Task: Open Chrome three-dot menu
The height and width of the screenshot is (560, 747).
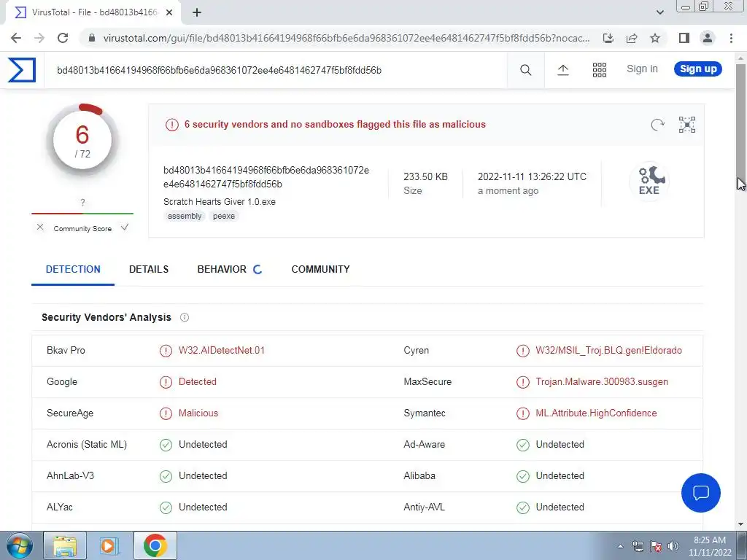Action: [x=731, y=38]
